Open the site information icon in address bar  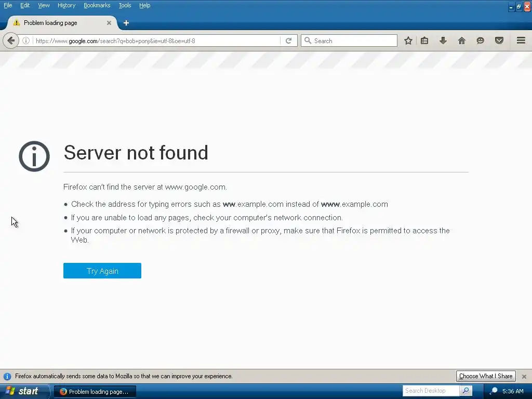coord(26,41)
